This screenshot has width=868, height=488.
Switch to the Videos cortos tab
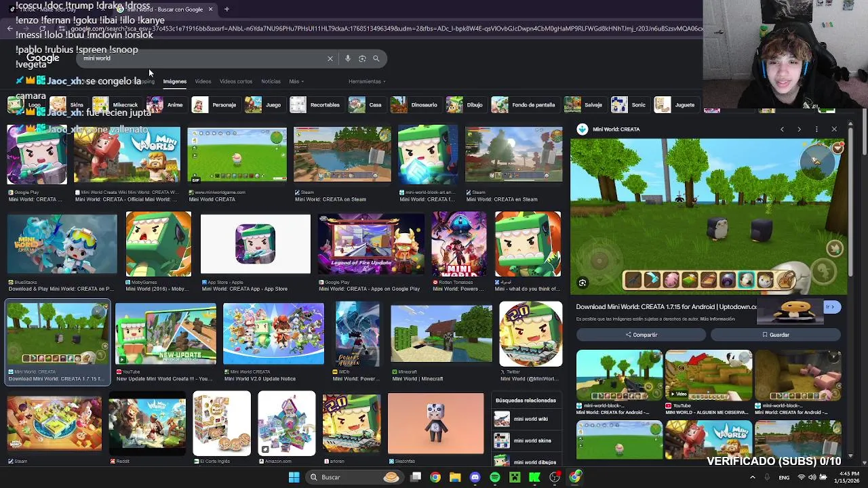(236, 81)
